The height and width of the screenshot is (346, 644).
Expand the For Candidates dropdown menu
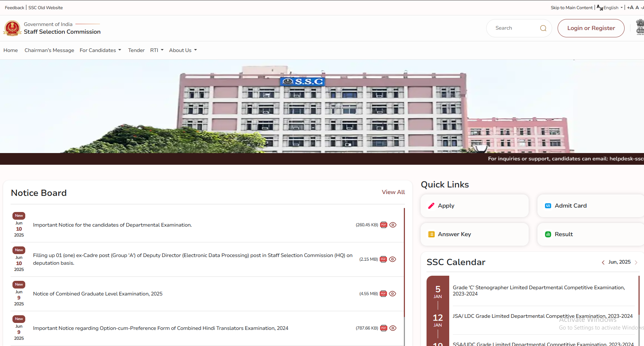point(100,50)
